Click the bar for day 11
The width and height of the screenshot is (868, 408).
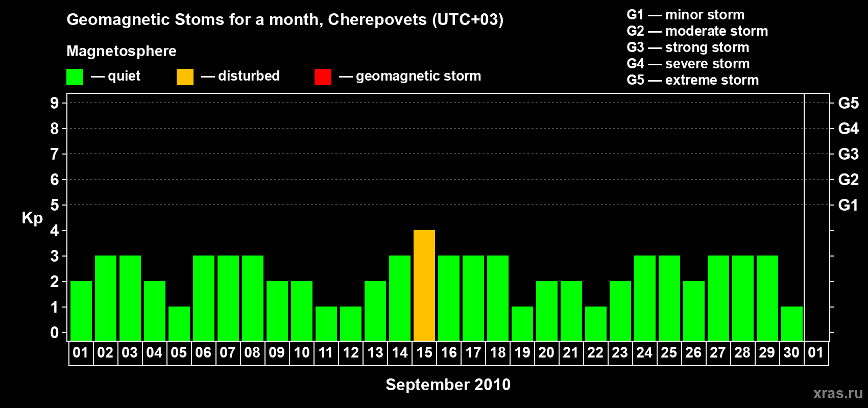coord(326,323)
